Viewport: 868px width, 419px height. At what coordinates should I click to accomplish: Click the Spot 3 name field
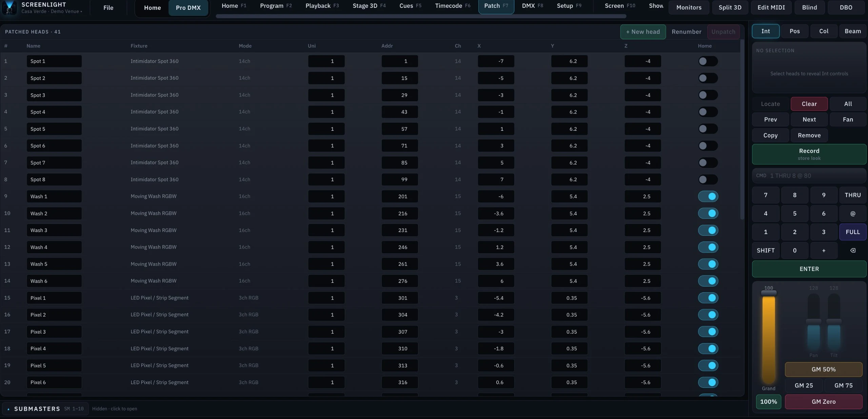click(54, 95)
